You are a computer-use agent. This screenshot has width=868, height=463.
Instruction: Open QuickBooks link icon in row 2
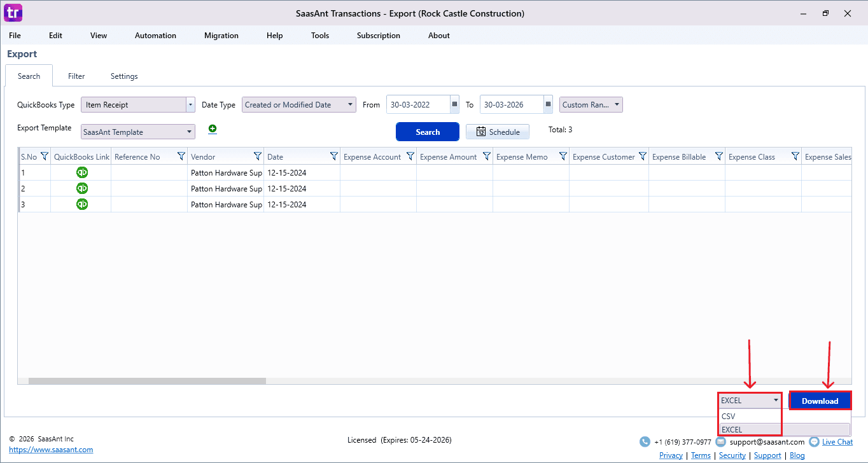[x=82, y=188]
